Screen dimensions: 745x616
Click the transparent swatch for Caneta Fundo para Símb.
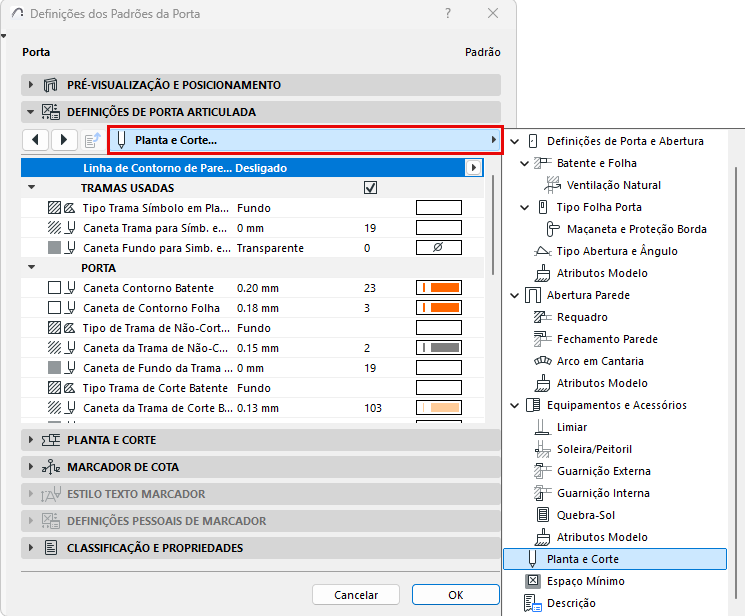(x=439, y=248)
